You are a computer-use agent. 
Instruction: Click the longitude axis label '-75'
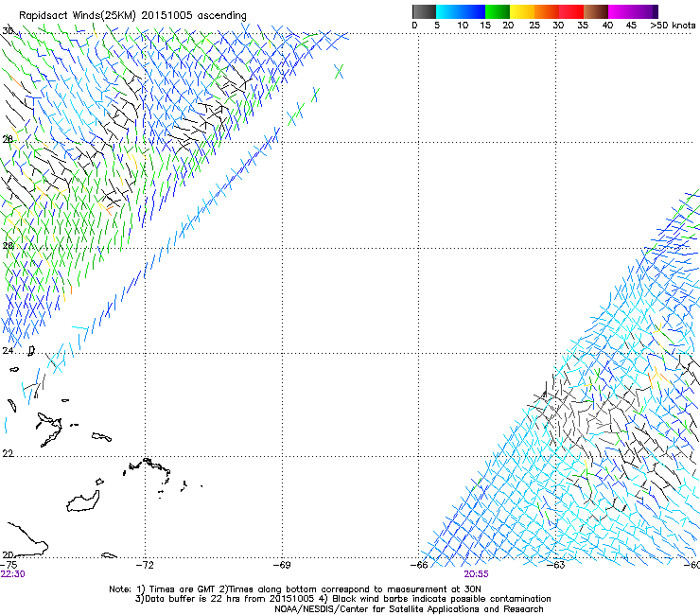[x=9, y=565]
